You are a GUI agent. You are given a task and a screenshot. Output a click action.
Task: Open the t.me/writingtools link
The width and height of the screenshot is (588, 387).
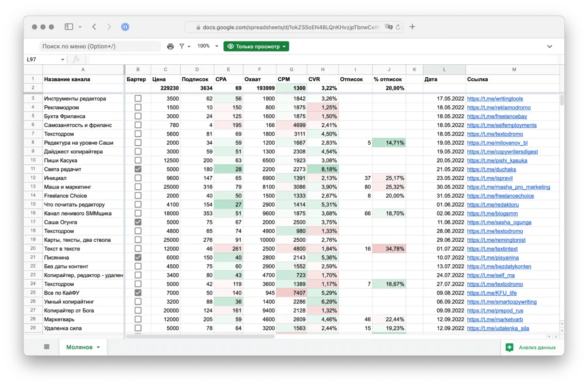click(x=495, y=99)
